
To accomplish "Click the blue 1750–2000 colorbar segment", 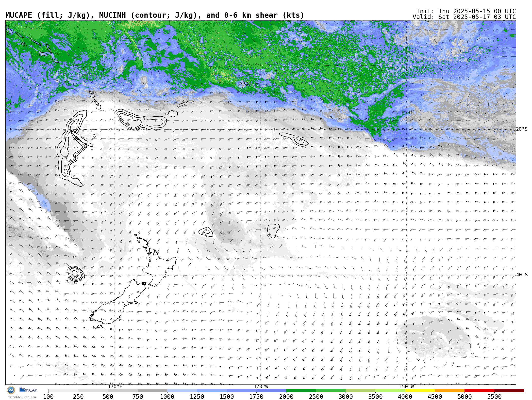I will pyautogui.click(x=271, y=391).
